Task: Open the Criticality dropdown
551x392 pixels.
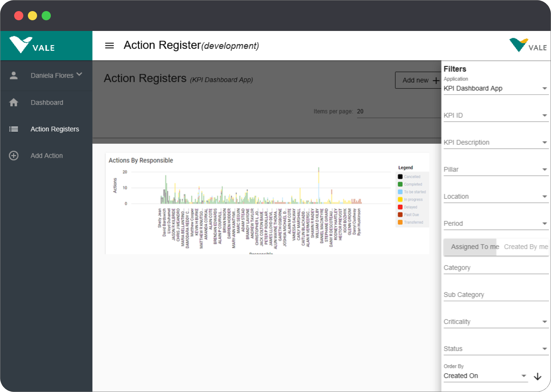Action: (496, 322)
